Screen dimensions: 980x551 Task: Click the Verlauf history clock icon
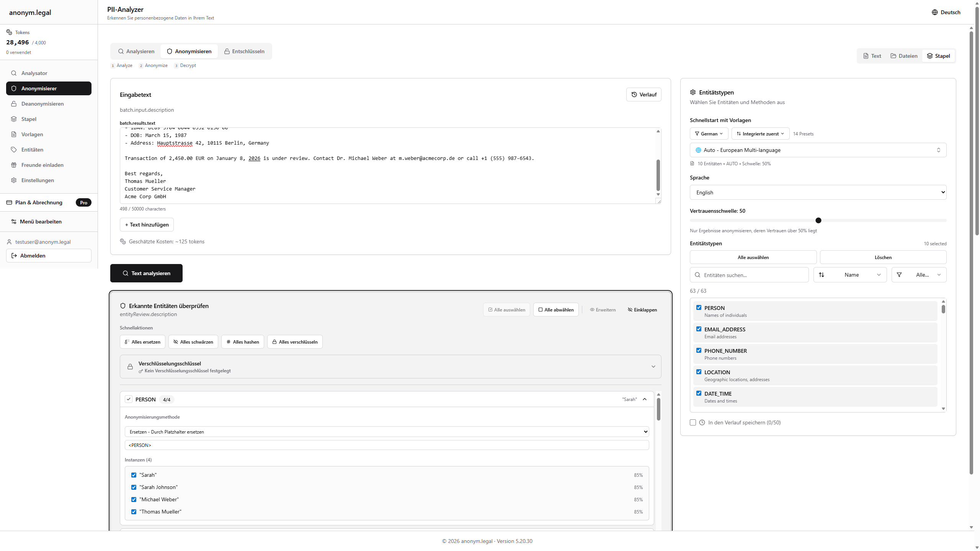[x=634, y=95]
